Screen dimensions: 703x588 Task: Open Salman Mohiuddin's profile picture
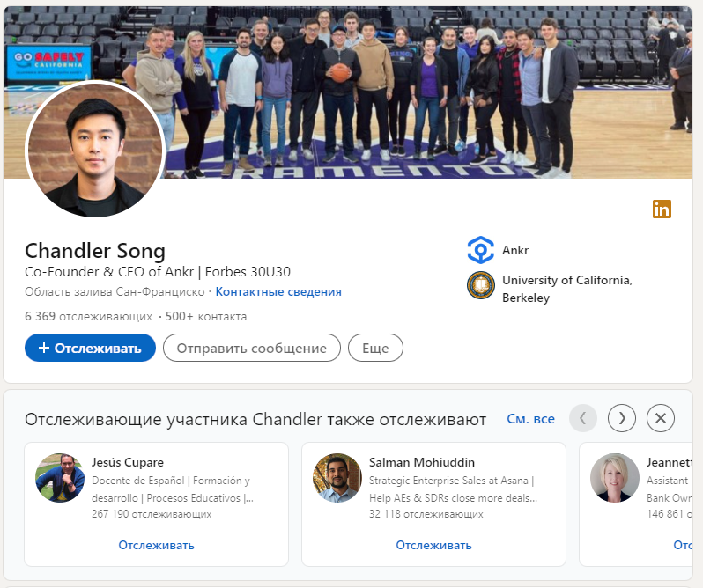click(337, 478)
